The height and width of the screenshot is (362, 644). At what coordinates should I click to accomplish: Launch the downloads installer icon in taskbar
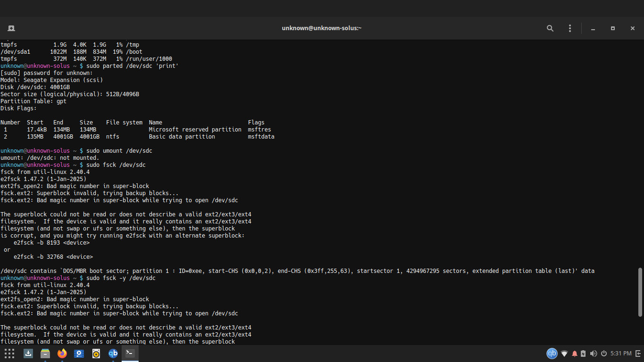tap(28, 354)
